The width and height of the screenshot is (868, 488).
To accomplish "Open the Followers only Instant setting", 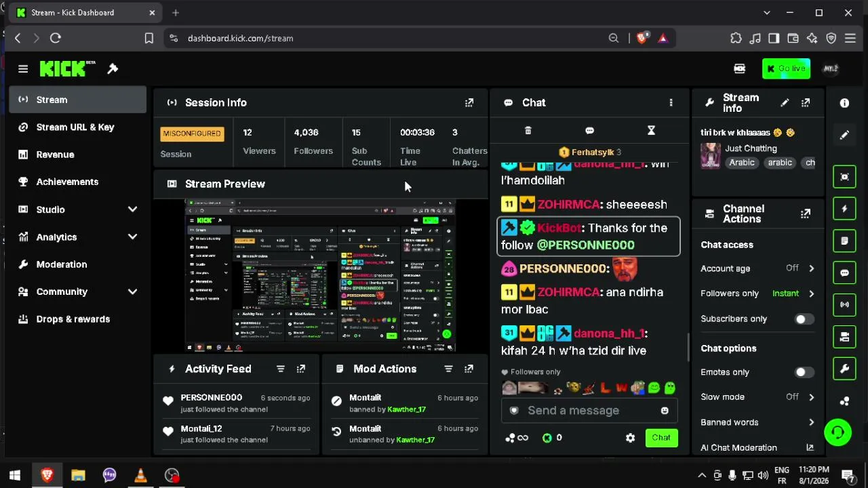I will pos(757,293).
